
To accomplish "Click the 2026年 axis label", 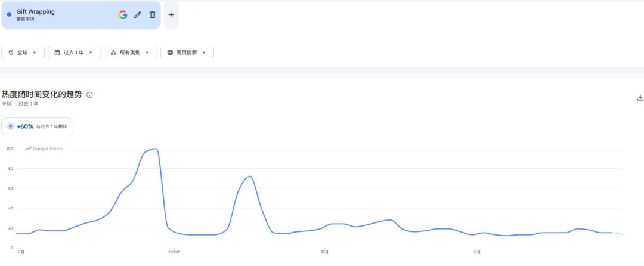I will click(x=174, y=252).
